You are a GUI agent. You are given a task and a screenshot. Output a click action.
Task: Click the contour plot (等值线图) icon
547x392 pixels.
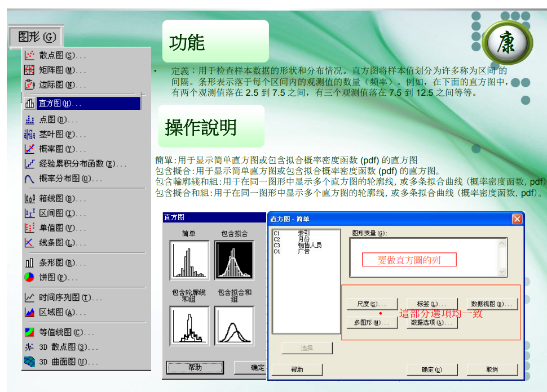coord(29,332)
